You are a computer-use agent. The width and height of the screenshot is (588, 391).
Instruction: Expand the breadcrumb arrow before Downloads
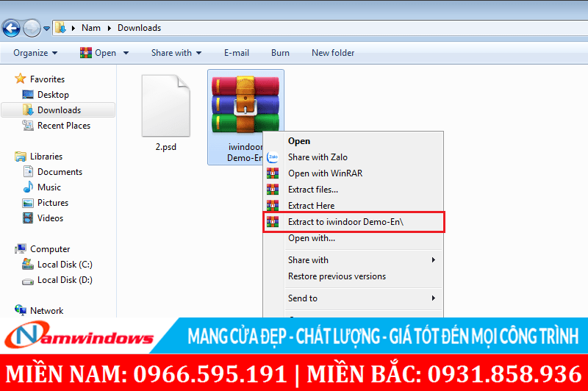(109, 28)
